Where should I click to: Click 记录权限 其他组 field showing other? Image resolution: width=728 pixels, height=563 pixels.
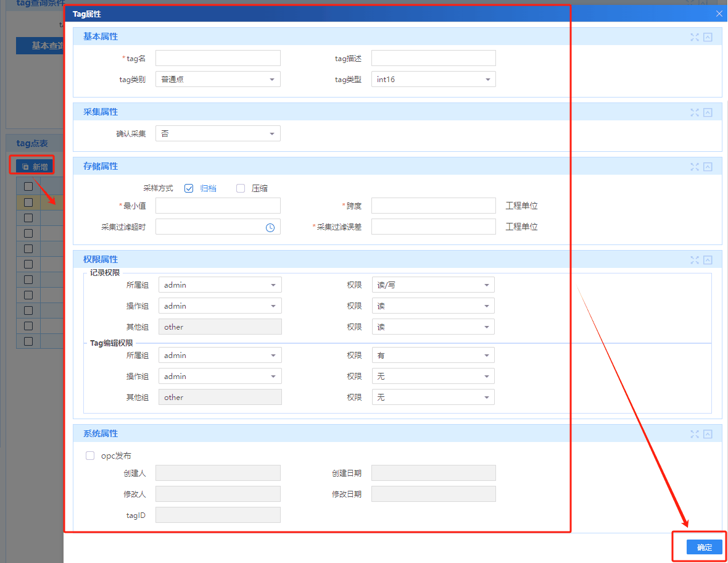pyautogui.click(x=220, y=327)
